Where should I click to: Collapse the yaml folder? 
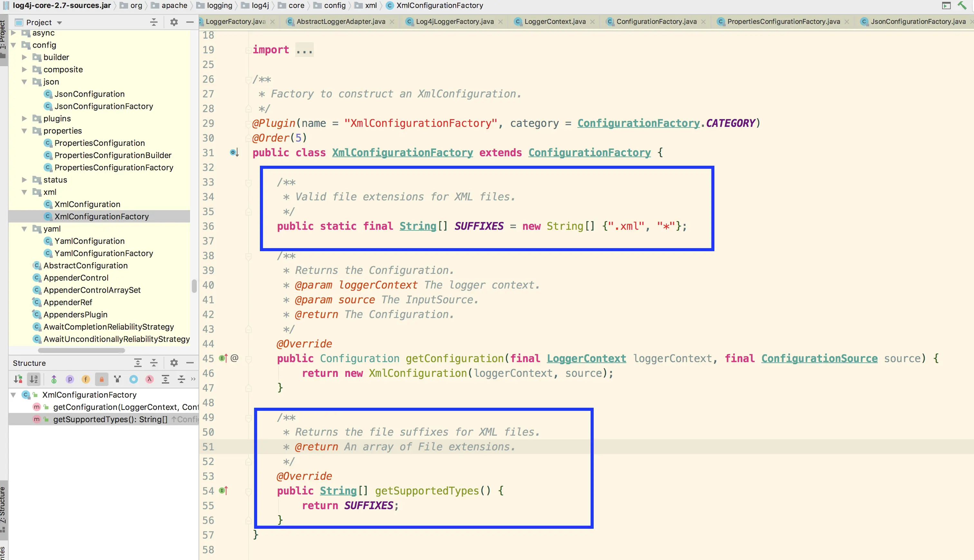pos(24,229)
